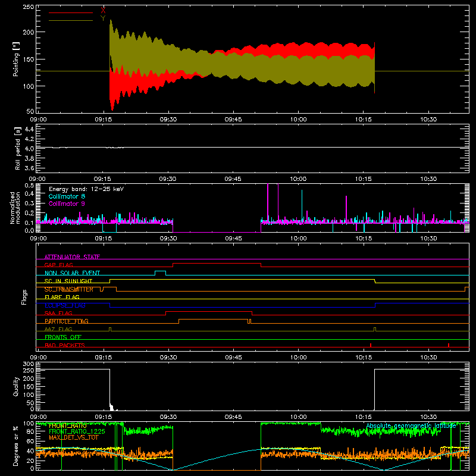Click the 'Normalized modulation' axis title
Image resolution: width=476 pixels, height=476 pixels.
coord(15,208)
